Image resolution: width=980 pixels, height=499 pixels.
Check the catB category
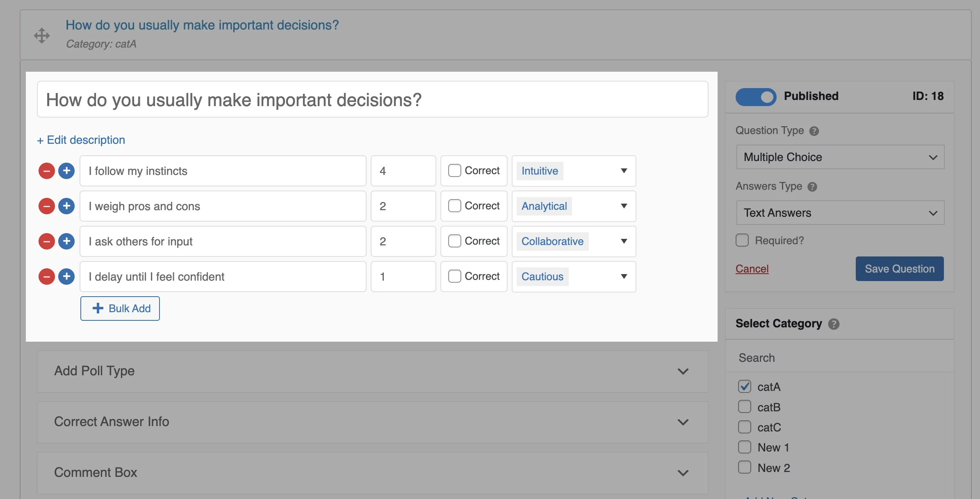(x=745, y=407)
